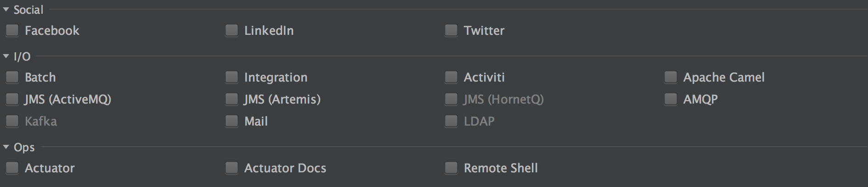
Task: Enable JMS (ActiveMQ) checkbox
Action: (x=12, y=99)
